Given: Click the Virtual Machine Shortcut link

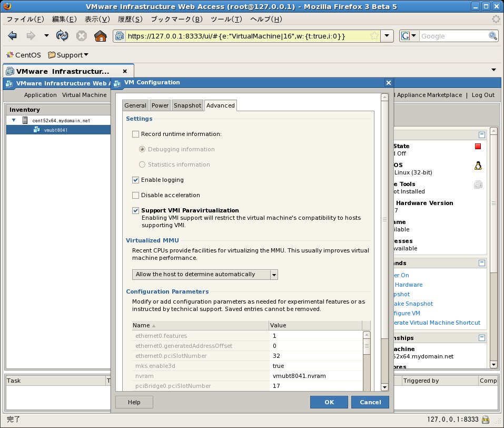Looking at the screenshot, I should (x=437, y=323).
